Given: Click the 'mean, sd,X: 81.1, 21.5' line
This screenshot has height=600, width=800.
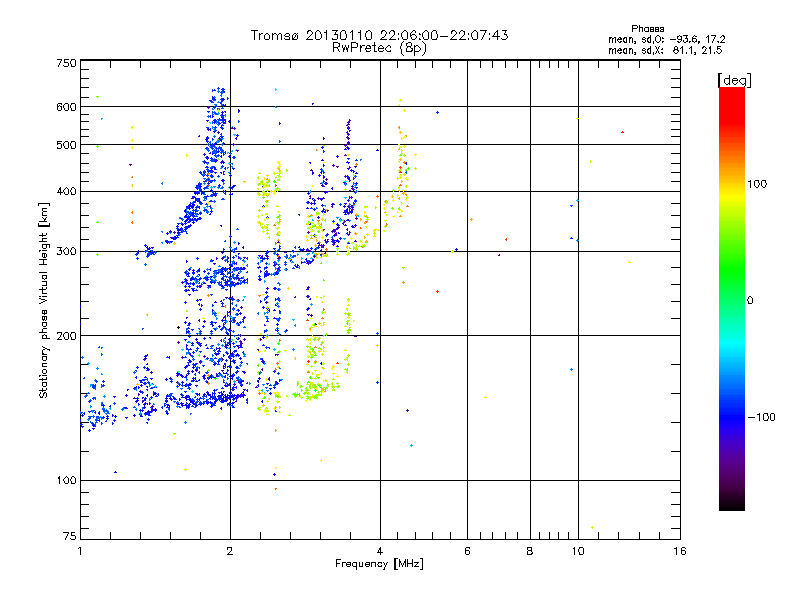Looking at the screenshot, I should pyautogui.click(x=665, y=50).
